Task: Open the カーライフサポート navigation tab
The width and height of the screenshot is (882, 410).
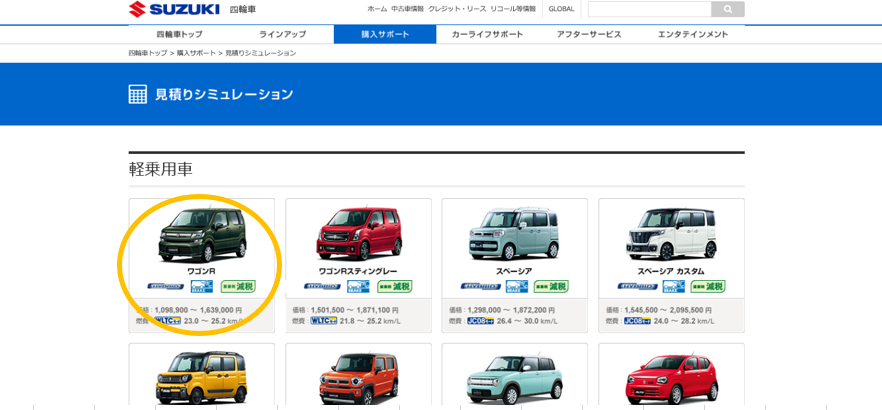Action: (488, 34)
